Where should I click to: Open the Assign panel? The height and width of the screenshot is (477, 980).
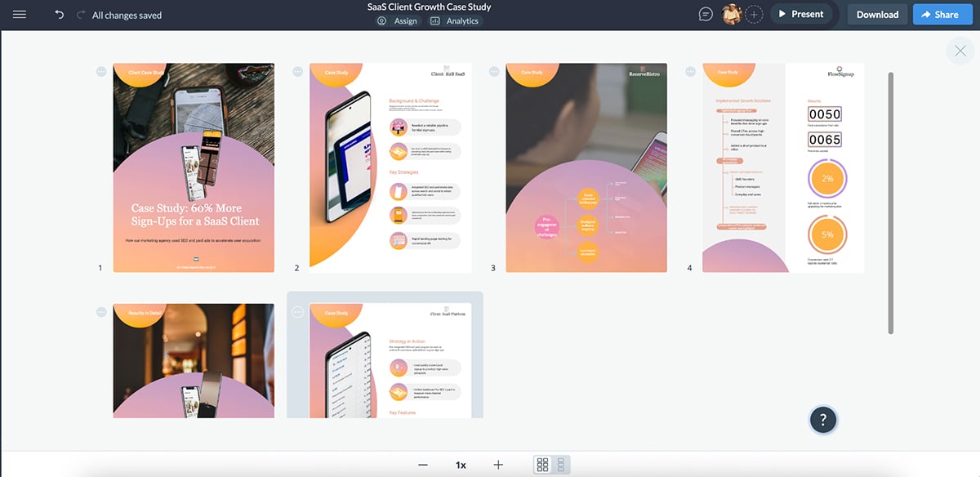tap(399, 20)
